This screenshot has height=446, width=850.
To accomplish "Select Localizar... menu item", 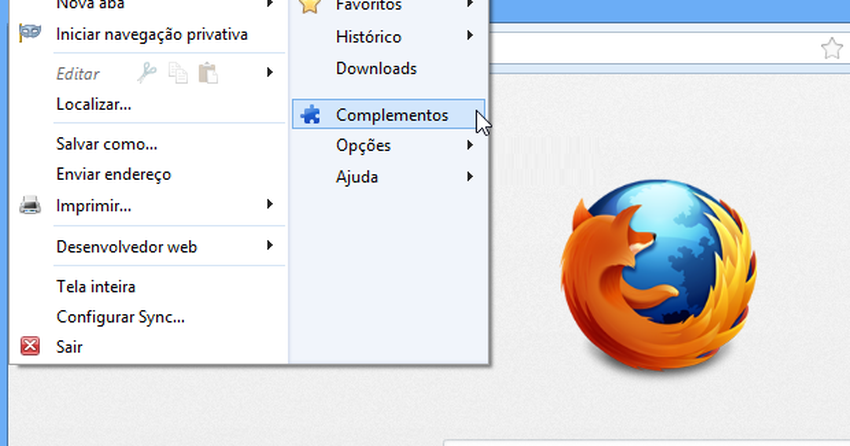I will (x=94, y=104).
